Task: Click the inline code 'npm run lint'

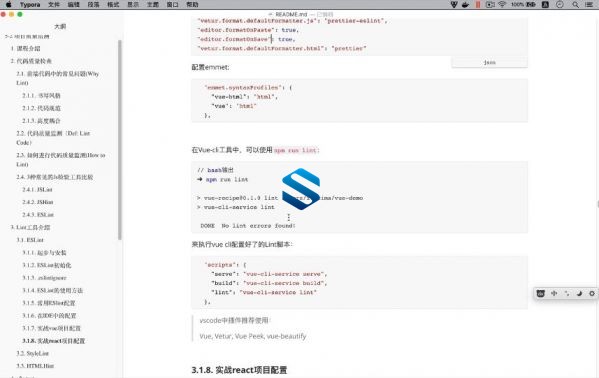Action: 296,150
